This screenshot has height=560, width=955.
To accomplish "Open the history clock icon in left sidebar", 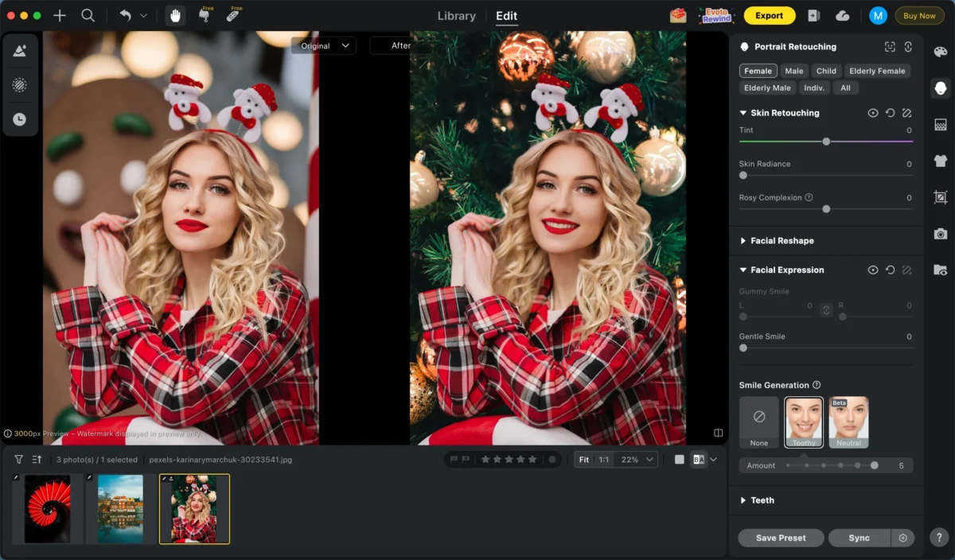I will point(20,119).
